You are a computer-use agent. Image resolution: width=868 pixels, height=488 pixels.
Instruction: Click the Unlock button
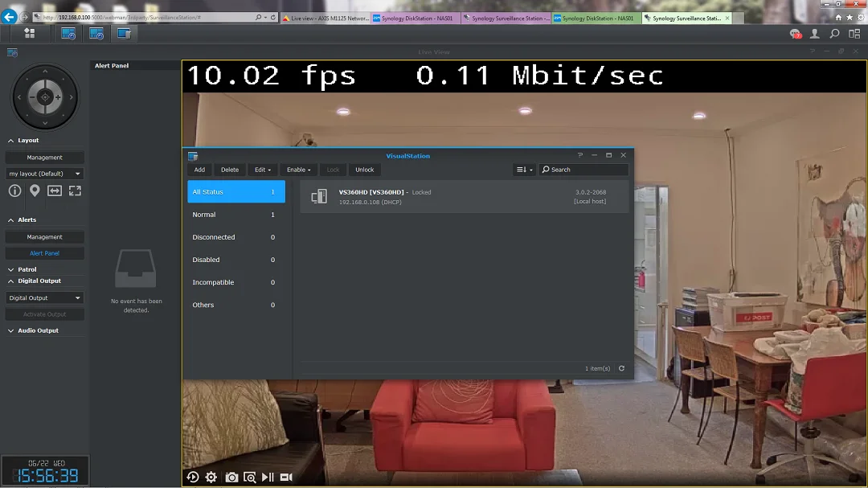point(365,170)
